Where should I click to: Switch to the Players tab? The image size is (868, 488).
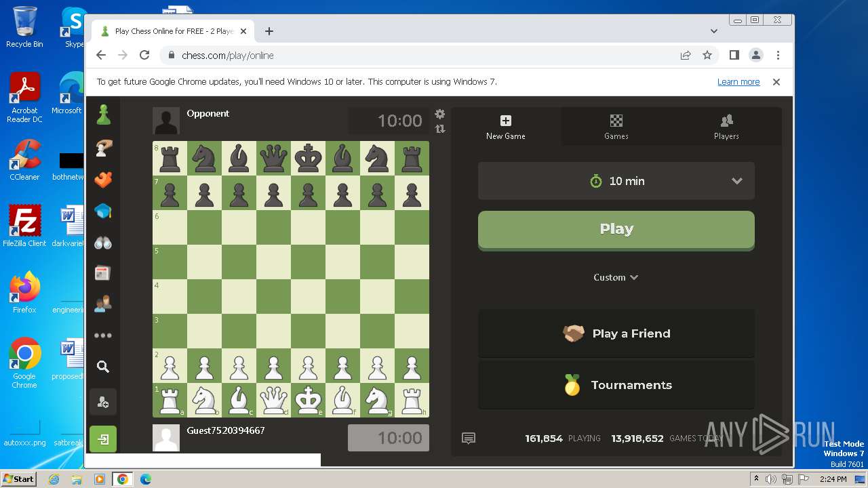pyautogui.click(x=726, y=126)
